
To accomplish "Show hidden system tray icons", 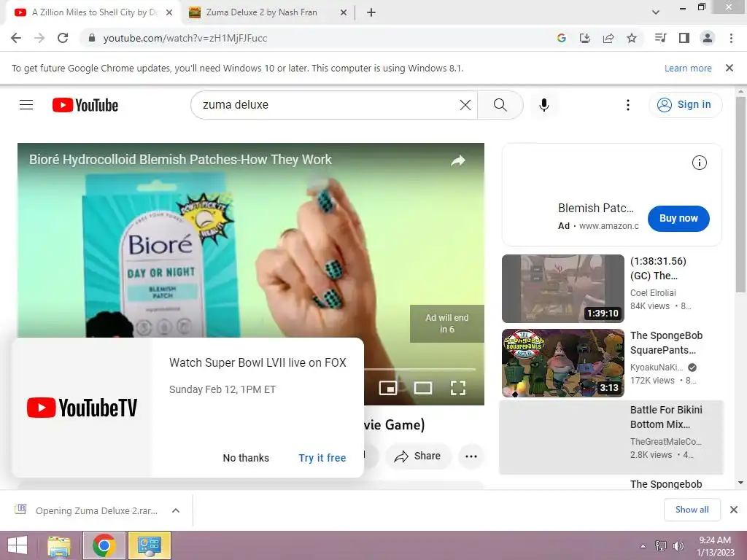I will pyautogui.click(x=643, y=546).
